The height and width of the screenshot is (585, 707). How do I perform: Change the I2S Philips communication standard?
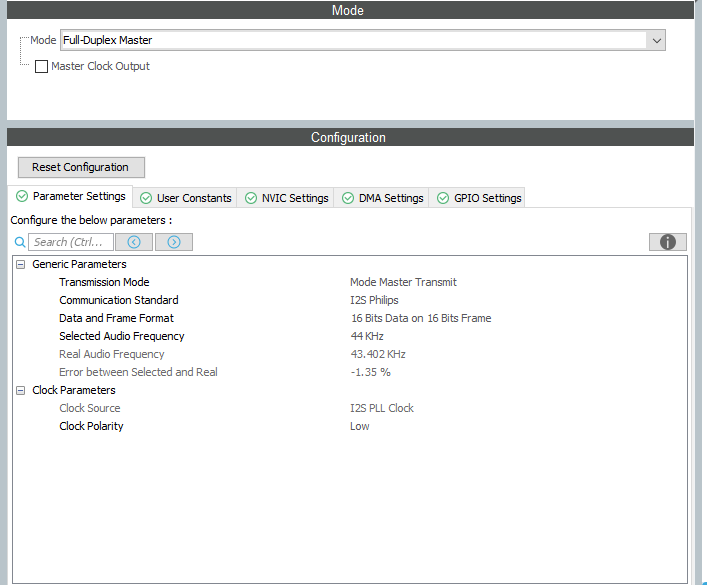[374, 300]
